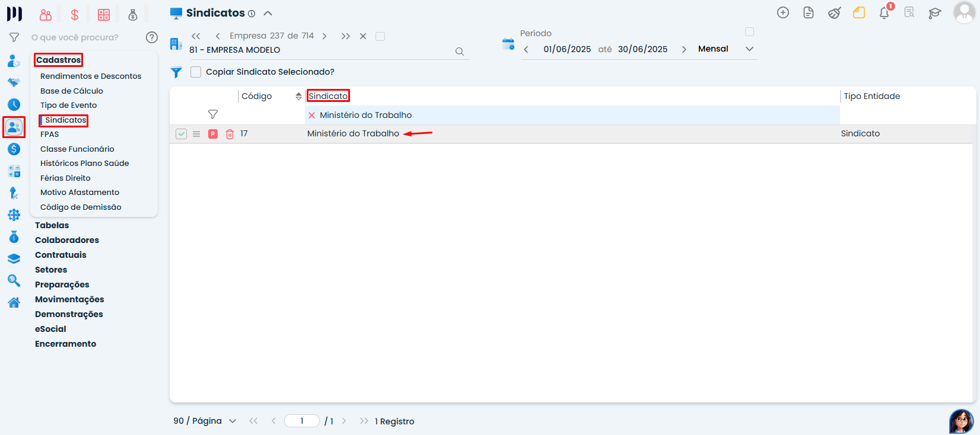The image size is (980, 435).
Task: Select the magnifying glass sidebar icon
Action: click(14, 280)
